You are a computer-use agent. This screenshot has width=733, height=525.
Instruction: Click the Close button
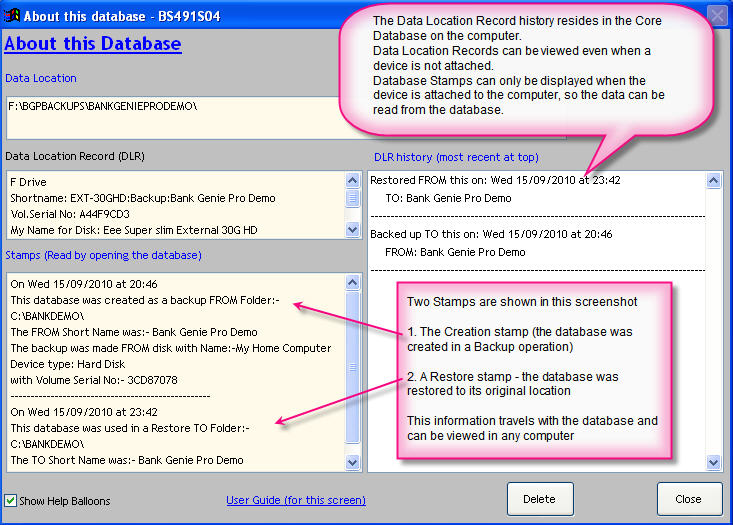point(689,499)
